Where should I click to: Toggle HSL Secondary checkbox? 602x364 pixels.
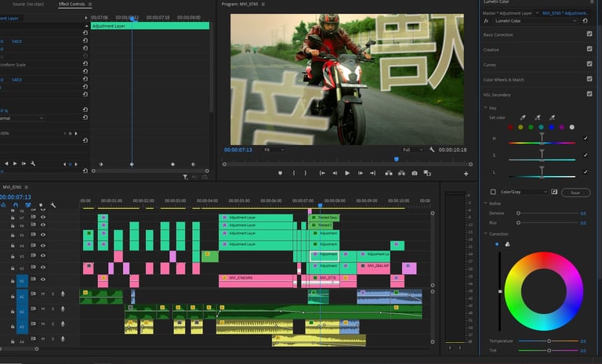tap(589, 94)
